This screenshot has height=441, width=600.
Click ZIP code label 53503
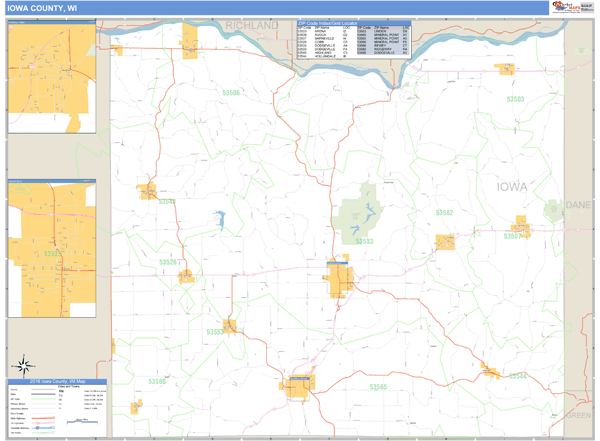coord(515,99)
